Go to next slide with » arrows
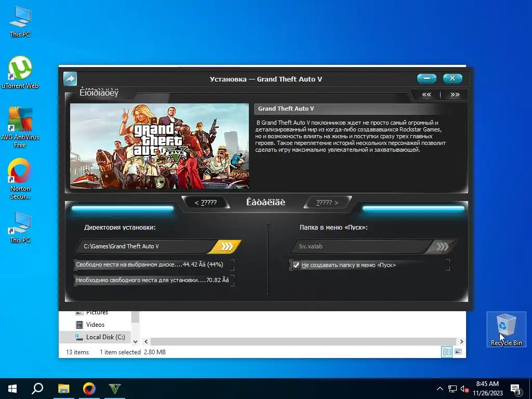This screenshot has width=532, height=399. (x=455, y=95)
